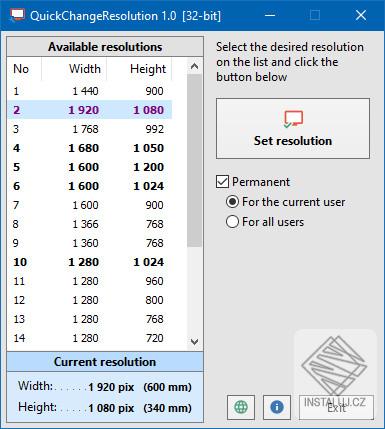Image resolution: width=385 pixels, height=429 pixels.
Task: Select row 1 with 1 440 x 900
Action: click(x=89, y=91)
